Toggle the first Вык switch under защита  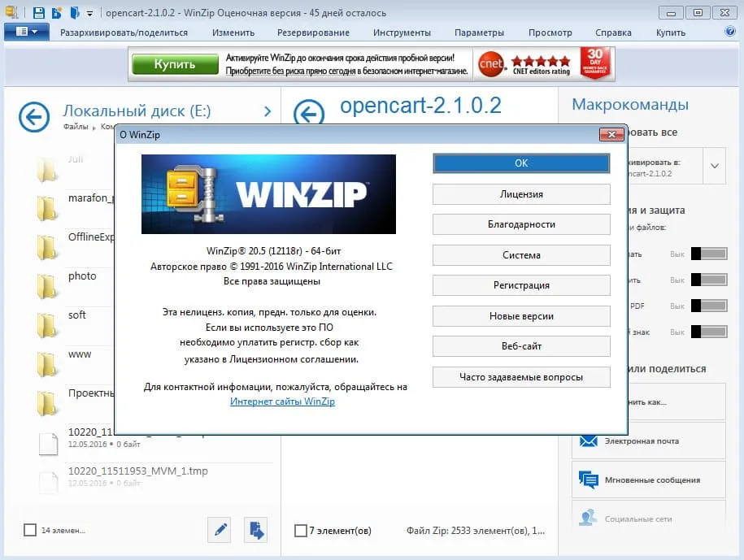[x=709, y=254]
